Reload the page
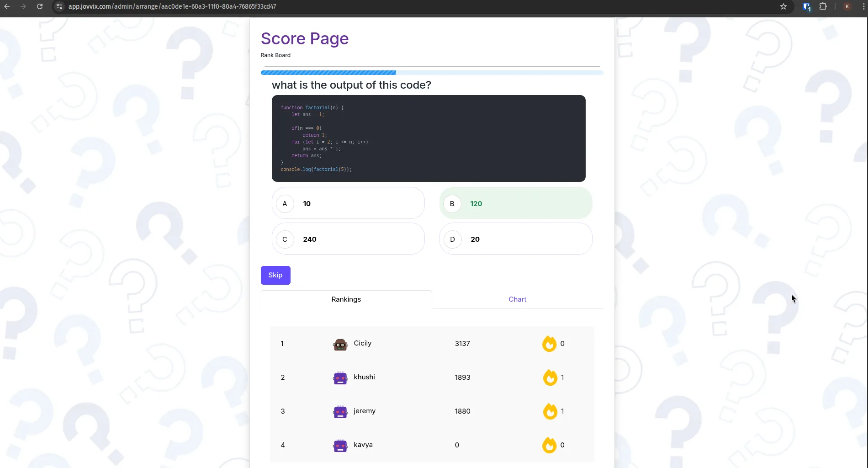This screenshot has width=868, height=468. (x=40, y=6)
